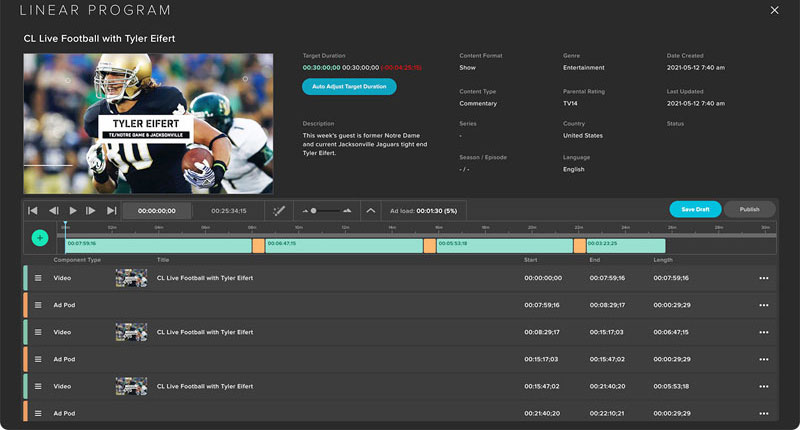This screenshot has width=800, height=430.
Task: Open more options for the 00:15:47;02 Video row
Action: click(764, 386)
